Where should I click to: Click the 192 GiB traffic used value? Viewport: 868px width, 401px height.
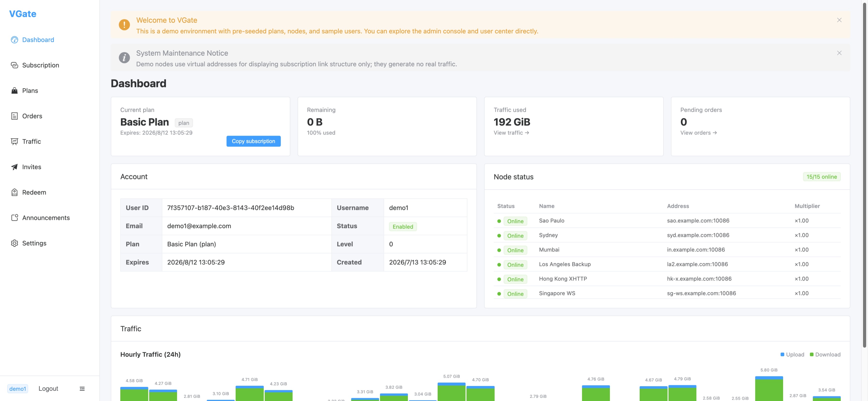[512, 122]
